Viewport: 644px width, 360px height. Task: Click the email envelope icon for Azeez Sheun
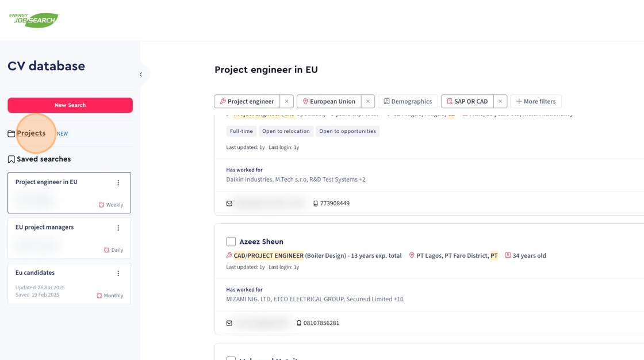click(229, 323)
